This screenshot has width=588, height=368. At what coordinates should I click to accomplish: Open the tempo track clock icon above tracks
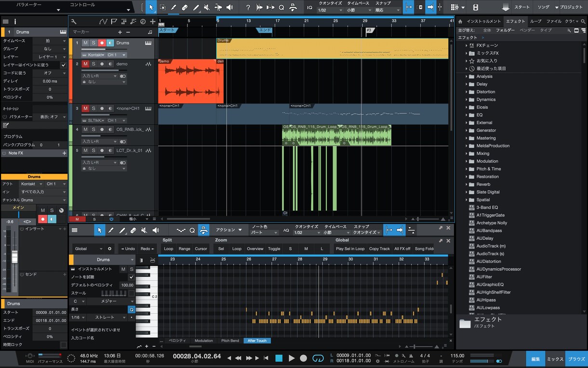coord(143,22)
